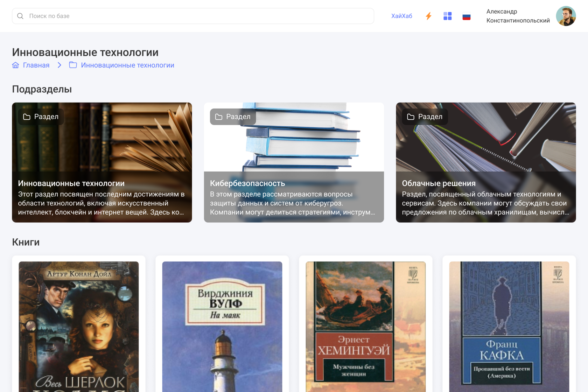Click the search magnifier icon
Viewport: 588px width, 392px height.
(20, 16)
